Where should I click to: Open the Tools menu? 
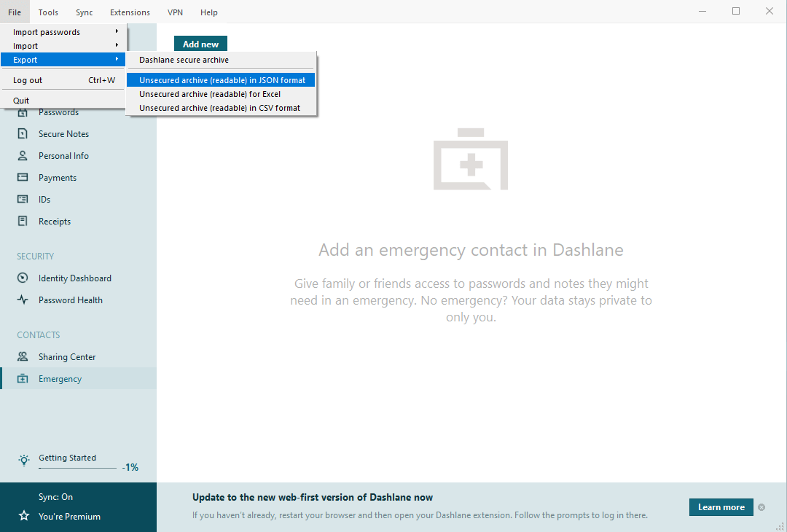pyautogui.click(x=48, y=12)
